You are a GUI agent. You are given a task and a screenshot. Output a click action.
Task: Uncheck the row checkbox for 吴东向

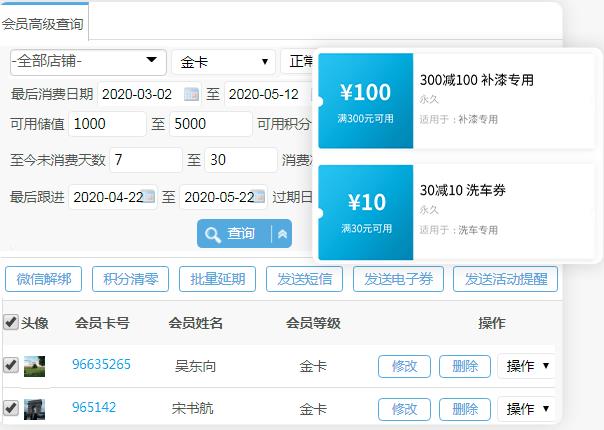click(11, 365)
